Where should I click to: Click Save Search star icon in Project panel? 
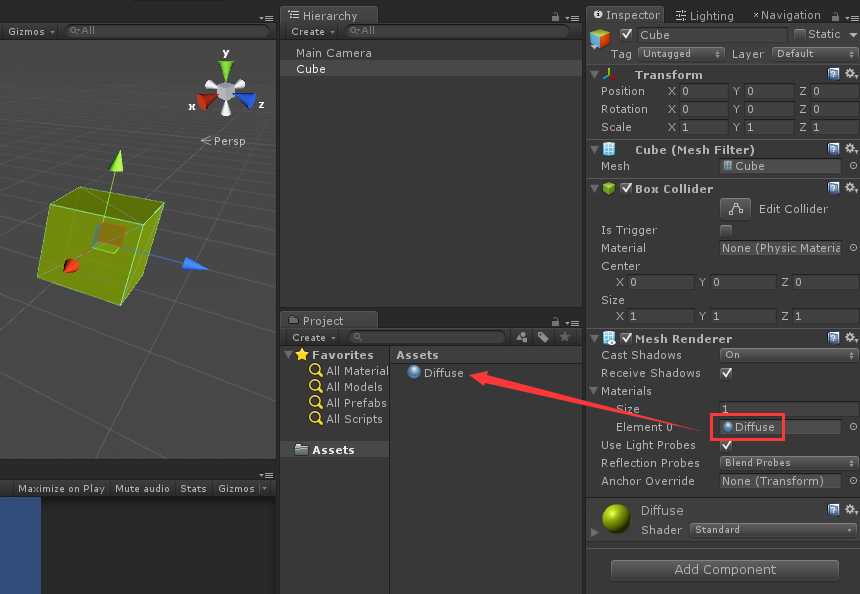coord(564,337)
